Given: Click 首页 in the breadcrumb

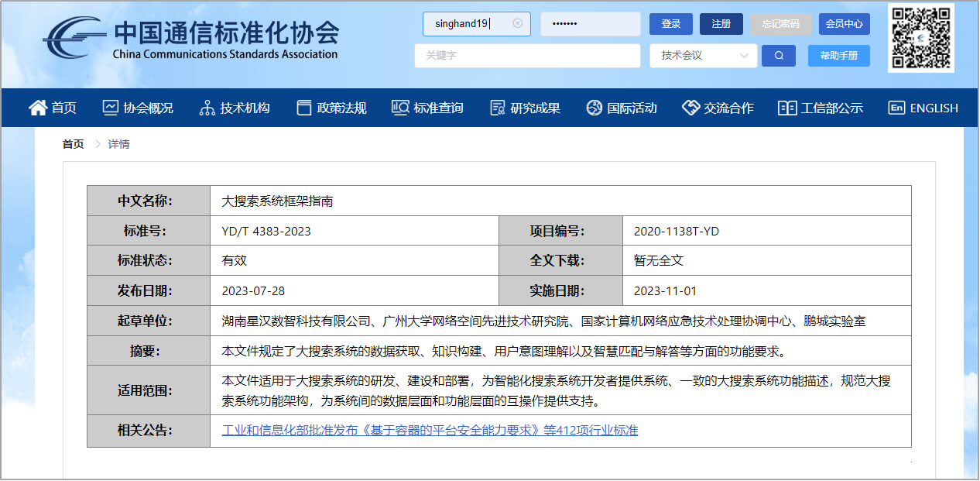Looking at the screenshot, I should (x=74, y=144).
